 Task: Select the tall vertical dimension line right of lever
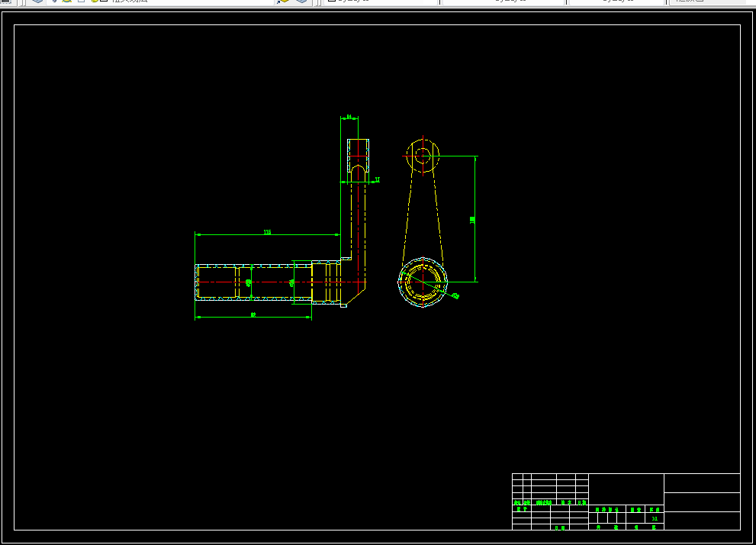coord(475,219)
